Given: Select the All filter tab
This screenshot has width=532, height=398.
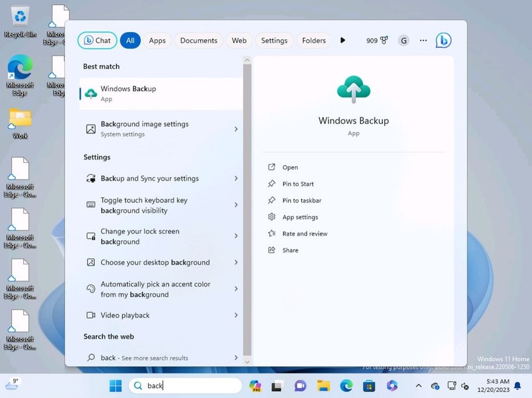Looking at the screenshot, I should 130,41.
